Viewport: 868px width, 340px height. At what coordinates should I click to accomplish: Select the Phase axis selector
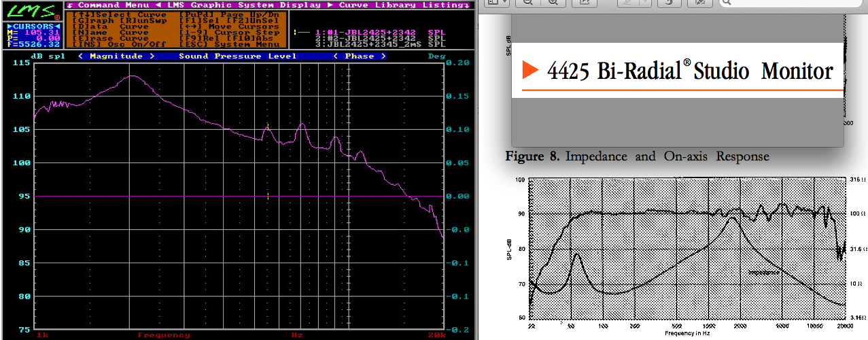click(x=360, y=56)
